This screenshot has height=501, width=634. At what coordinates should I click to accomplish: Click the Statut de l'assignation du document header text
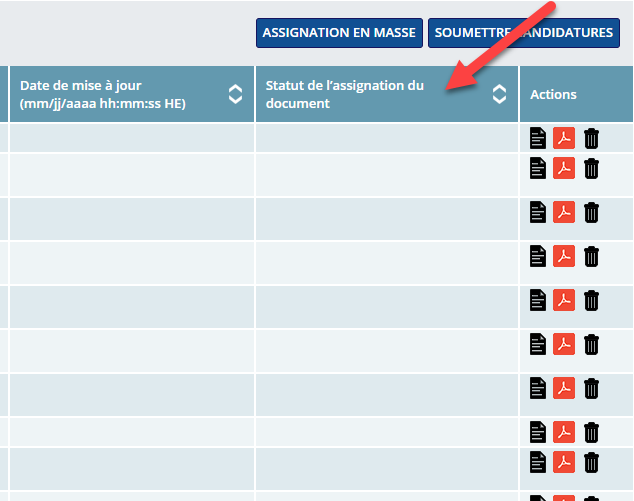click(344, 95)
